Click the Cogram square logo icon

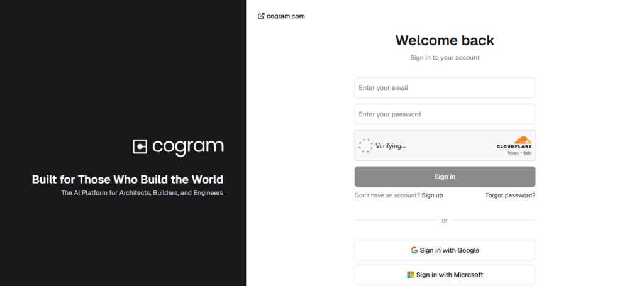pos(140,147)
